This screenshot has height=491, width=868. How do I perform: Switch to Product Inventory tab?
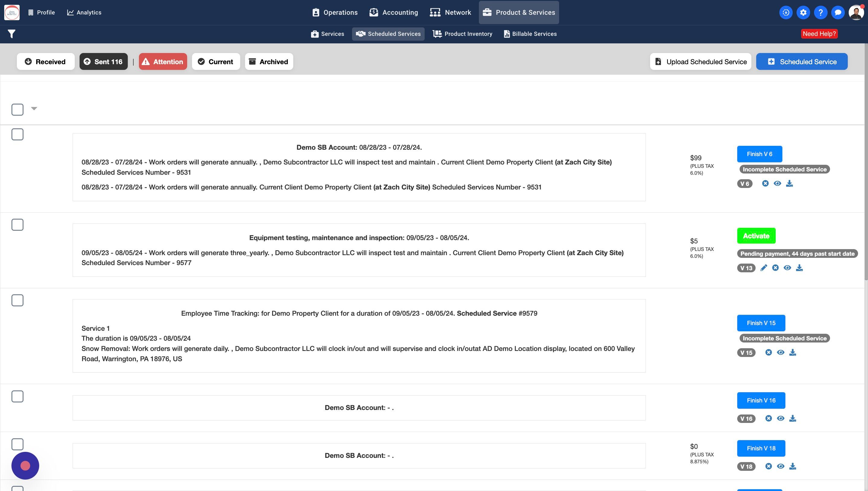point(462,34)
